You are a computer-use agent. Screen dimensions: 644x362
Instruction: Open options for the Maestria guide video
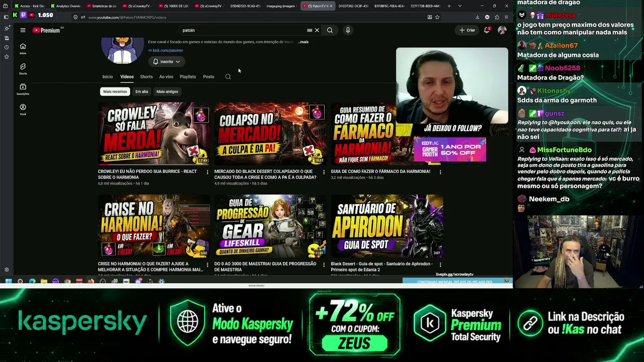tap(324, 264)
